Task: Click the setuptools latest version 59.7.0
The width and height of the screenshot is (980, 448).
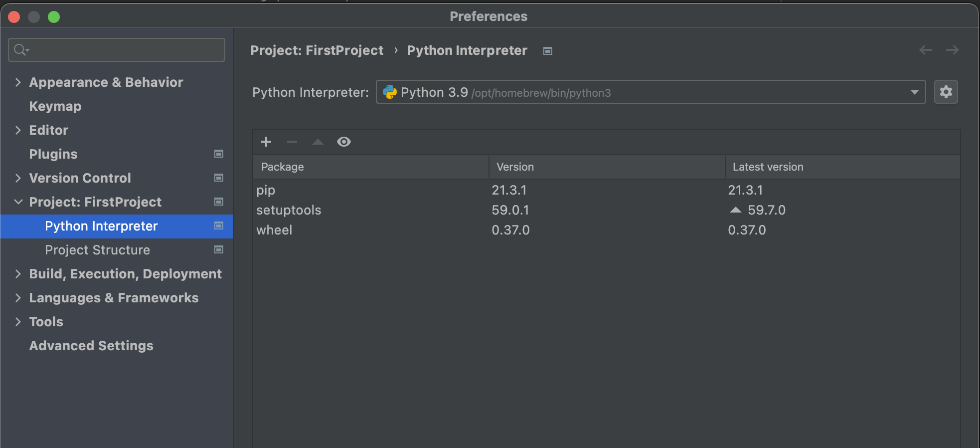Action: pyautogui.click(x=767, y=210)
